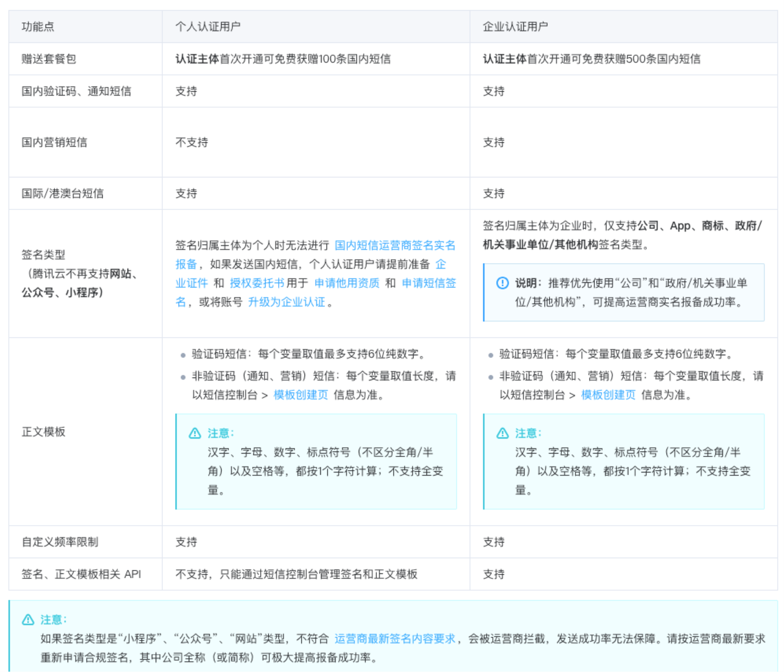Click warning icon in 企业认证 template note
This screenshot has width=784, height=672.
(502, 433)
